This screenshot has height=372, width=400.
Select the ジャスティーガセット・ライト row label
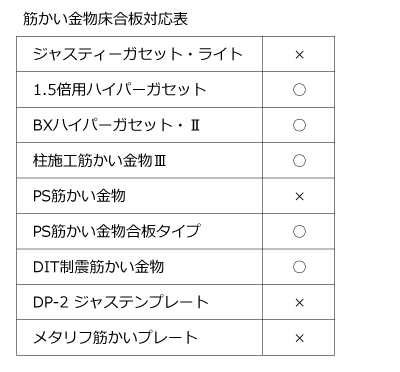pos(138,54)
